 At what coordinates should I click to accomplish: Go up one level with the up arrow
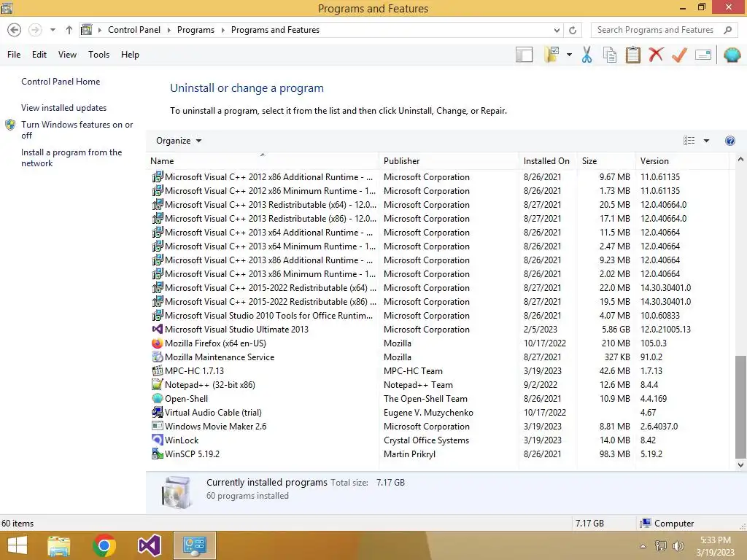point(69,30)
